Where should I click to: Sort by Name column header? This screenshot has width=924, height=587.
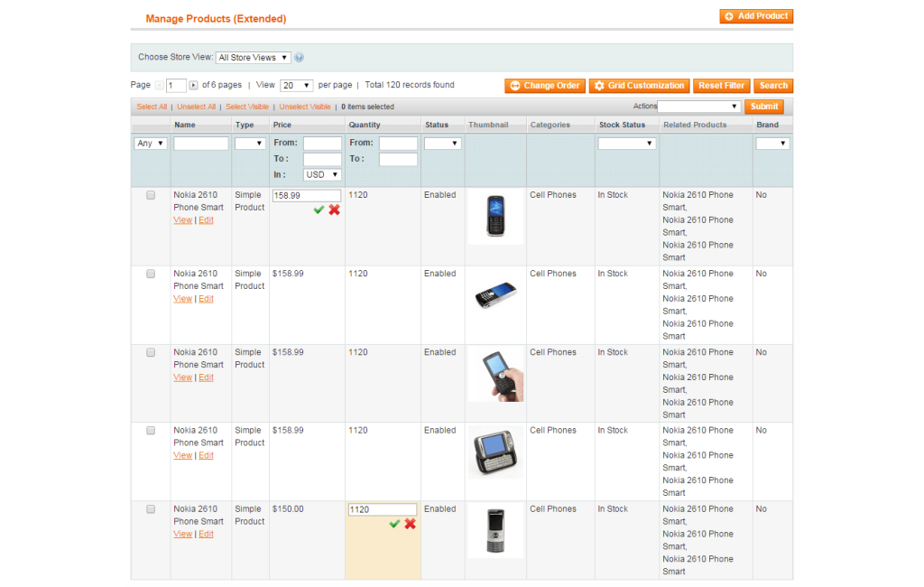coord(184,125)
